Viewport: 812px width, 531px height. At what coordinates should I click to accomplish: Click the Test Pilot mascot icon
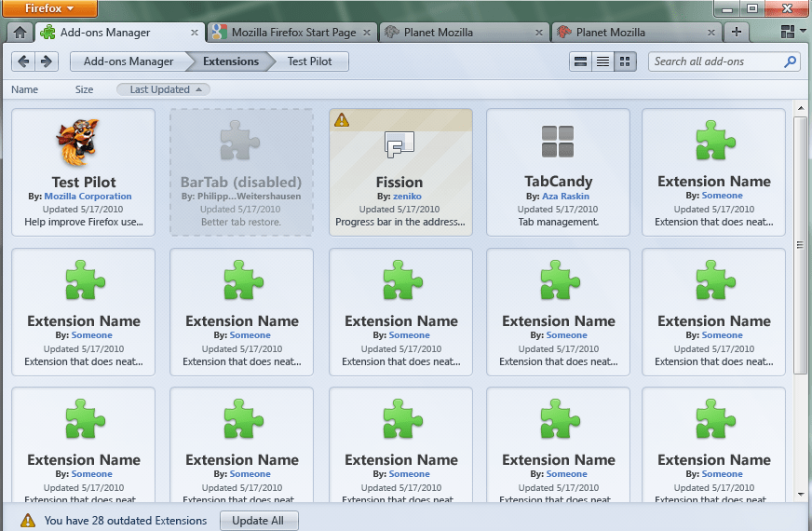[x=77, y=142]
